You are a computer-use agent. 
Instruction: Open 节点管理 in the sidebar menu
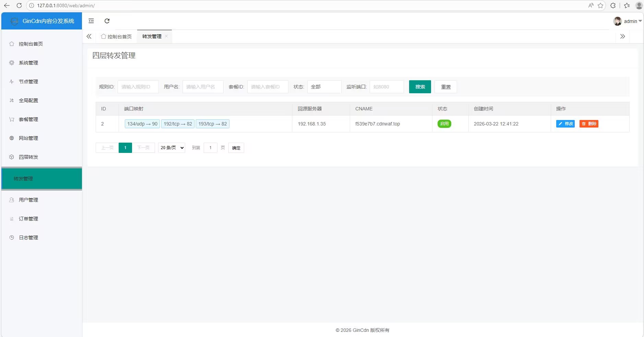pos(28,82)
